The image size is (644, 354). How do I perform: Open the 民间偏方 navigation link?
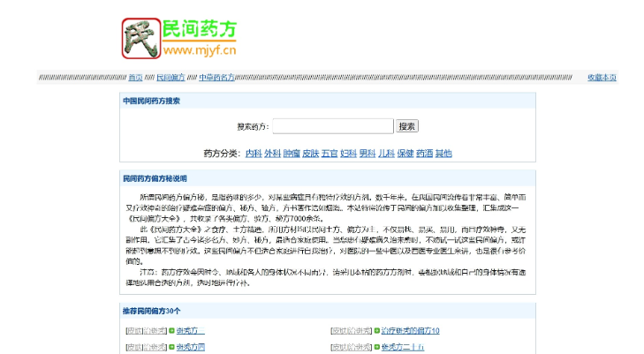tap(170, 78)
